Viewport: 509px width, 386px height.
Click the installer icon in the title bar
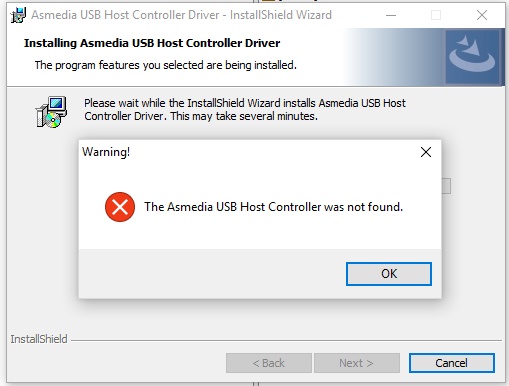pos(18,15)
